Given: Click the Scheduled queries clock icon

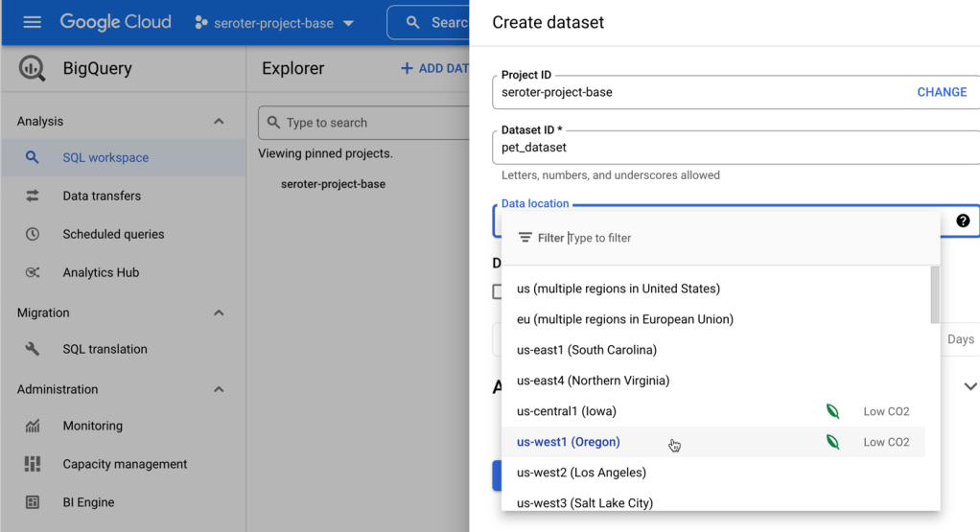Looking at the screenshot, I should click(x=33, y=234).
